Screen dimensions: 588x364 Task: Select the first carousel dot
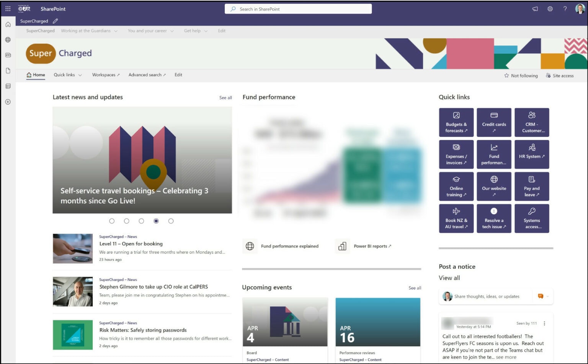point(111,221)
